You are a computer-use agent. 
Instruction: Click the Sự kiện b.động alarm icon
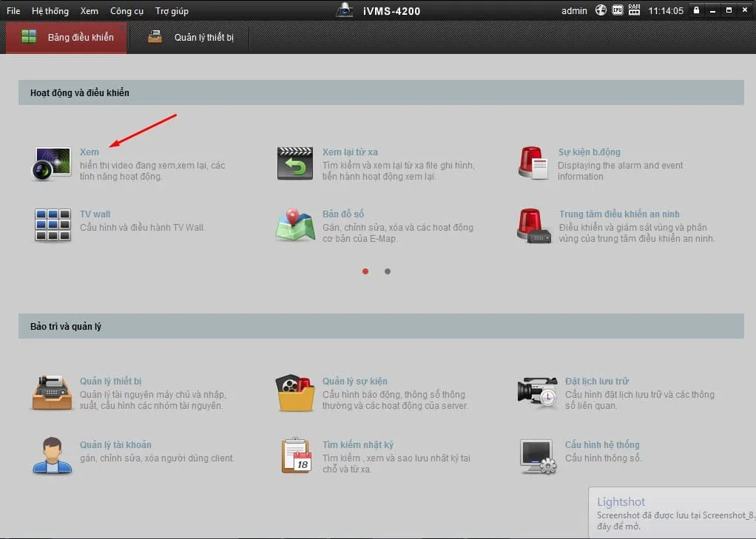533,163
